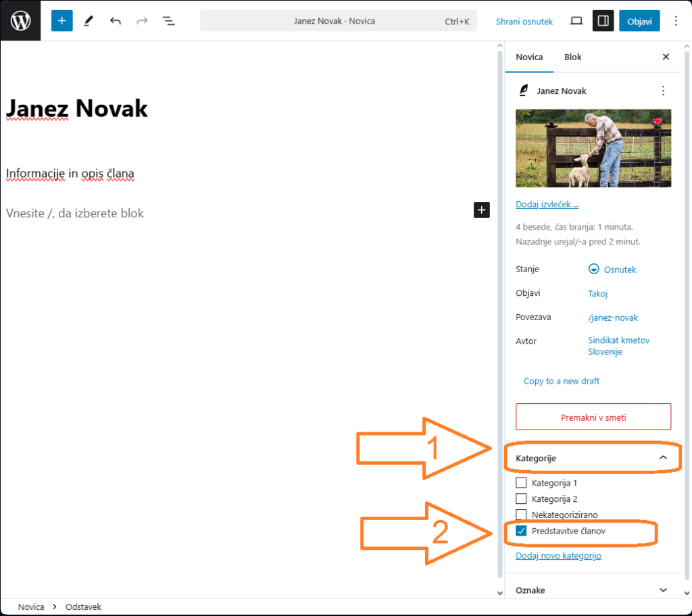This screenshot has height=616, width=692.
Task: Click the featured image thumbnail
Action: [x=593, y=149]
